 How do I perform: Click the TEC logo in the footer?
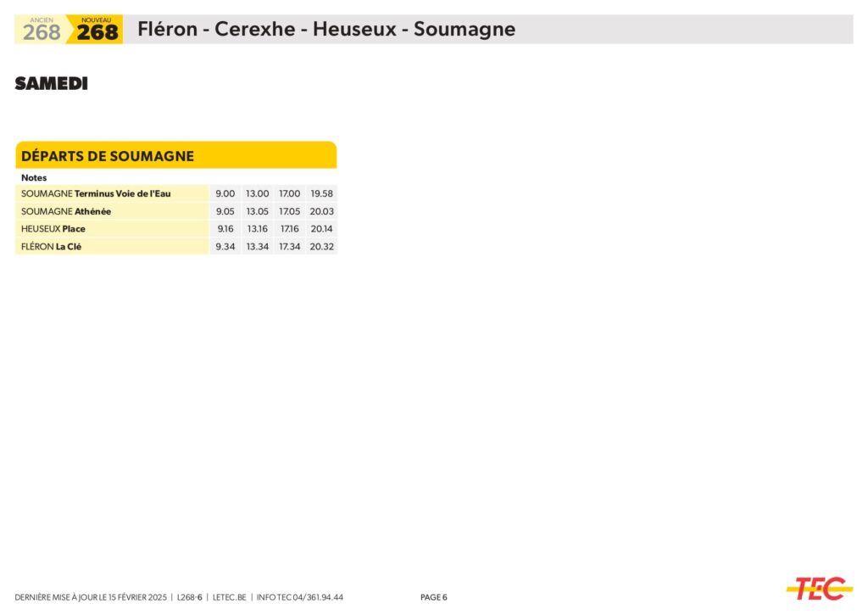click(819, 588)
